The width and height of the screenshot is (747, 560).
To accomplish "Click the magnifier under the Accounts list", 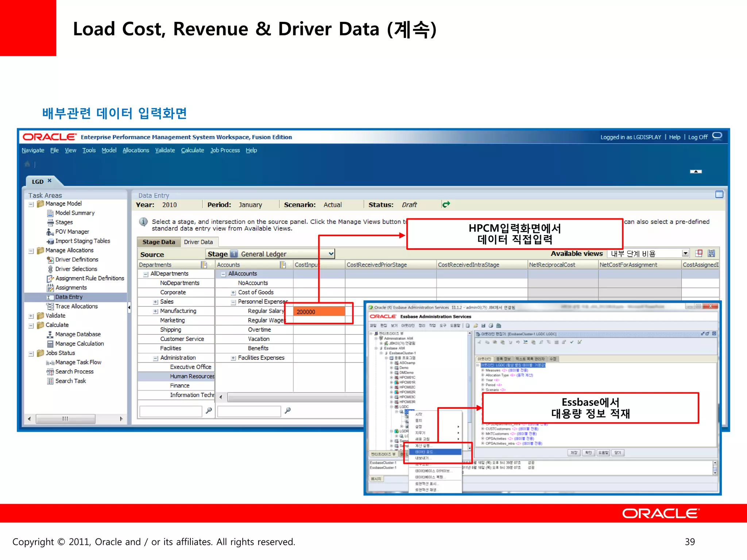I will (287, 411).
